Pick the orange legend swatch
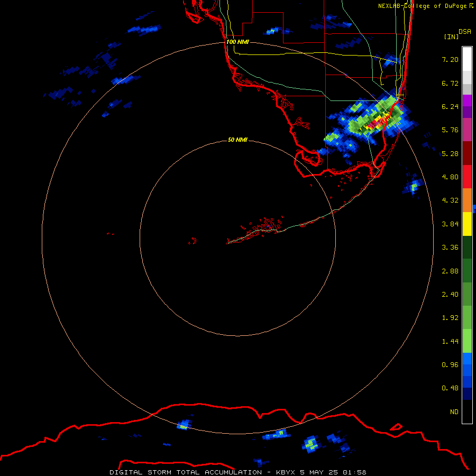This screenshot has height=476, width=476. tap(467, 200)
